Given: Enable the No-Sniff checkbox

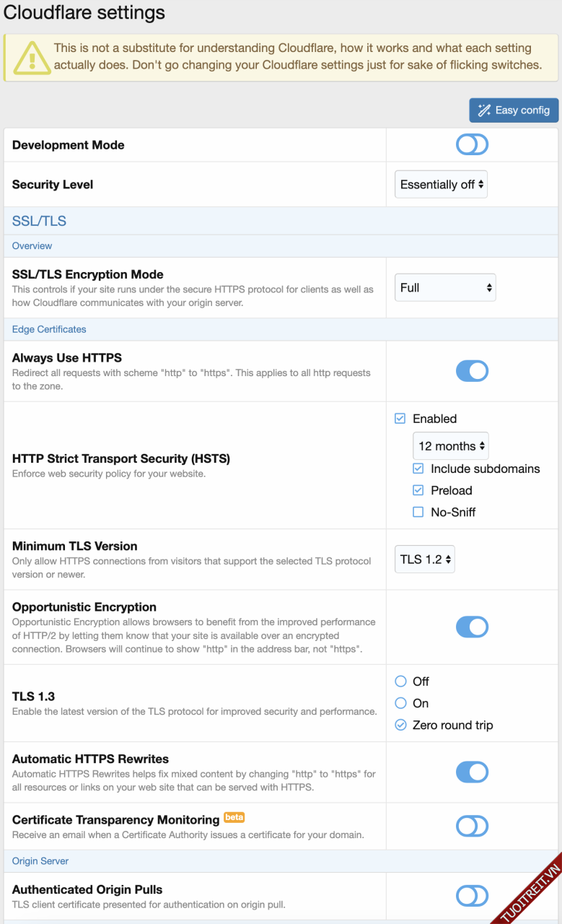Looking at the screenshot, I should pos(418,512).
